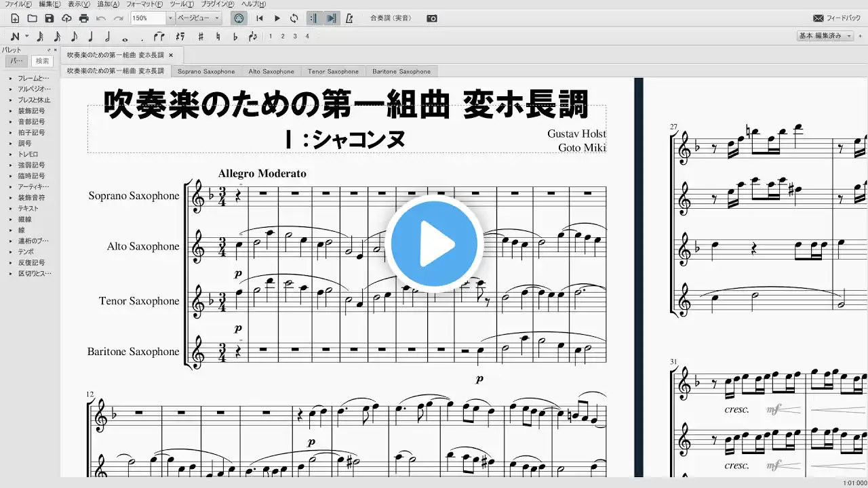Switch to the Alto Saxophone part tab
The image size is (868, 488).
pos(271,71)
